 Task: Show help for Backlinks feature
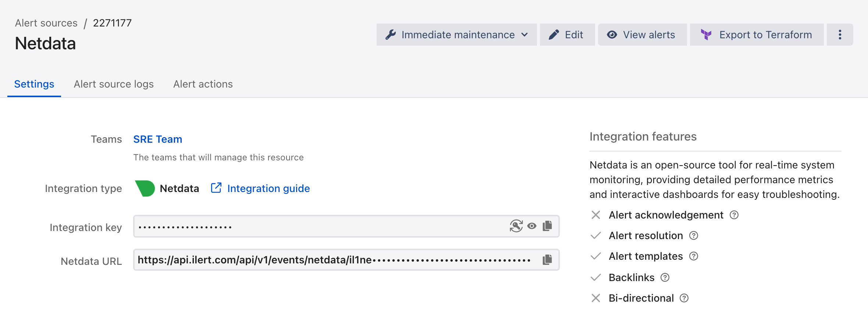(665, 277)
